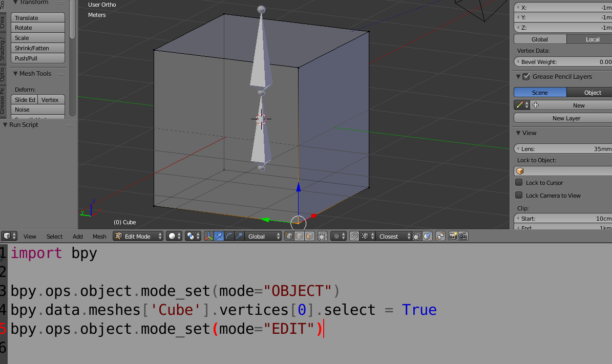This screenshot has height=364, width=612.
Task: Adjust the X coordinate field
Action: pos(563,7)
